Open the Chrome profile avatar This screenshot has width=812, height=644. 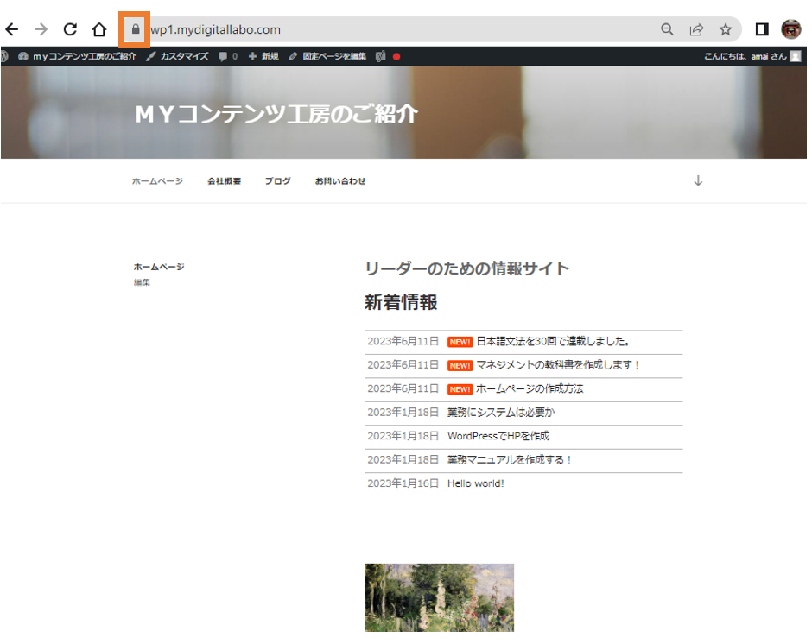(791, 29)
